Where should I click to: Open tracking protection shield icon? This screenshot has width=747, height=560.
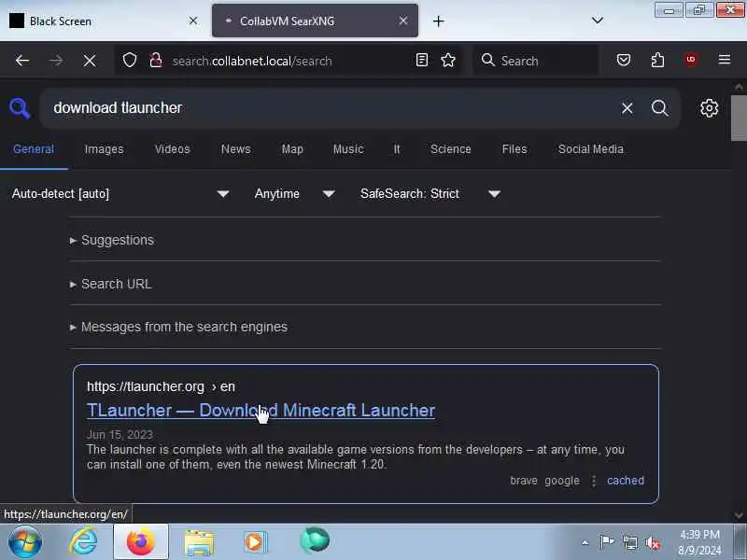pos(130,61)
